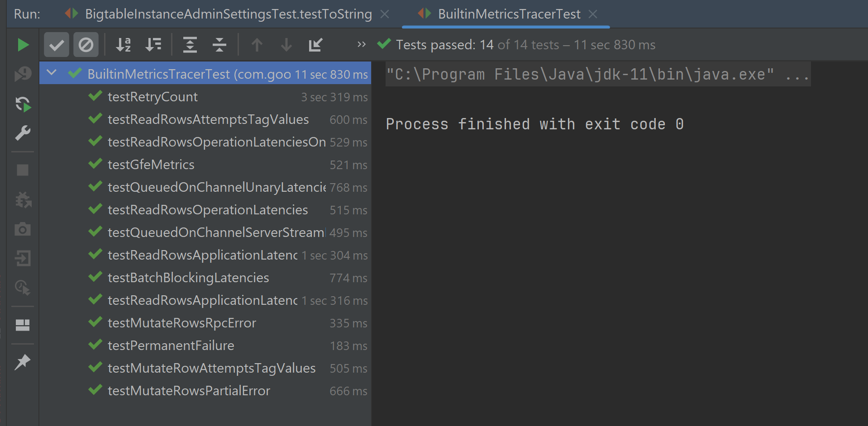The height and width of the screenshot is (426, 868).
Task: Click the Stop process square icon
Action: [23, 170]
